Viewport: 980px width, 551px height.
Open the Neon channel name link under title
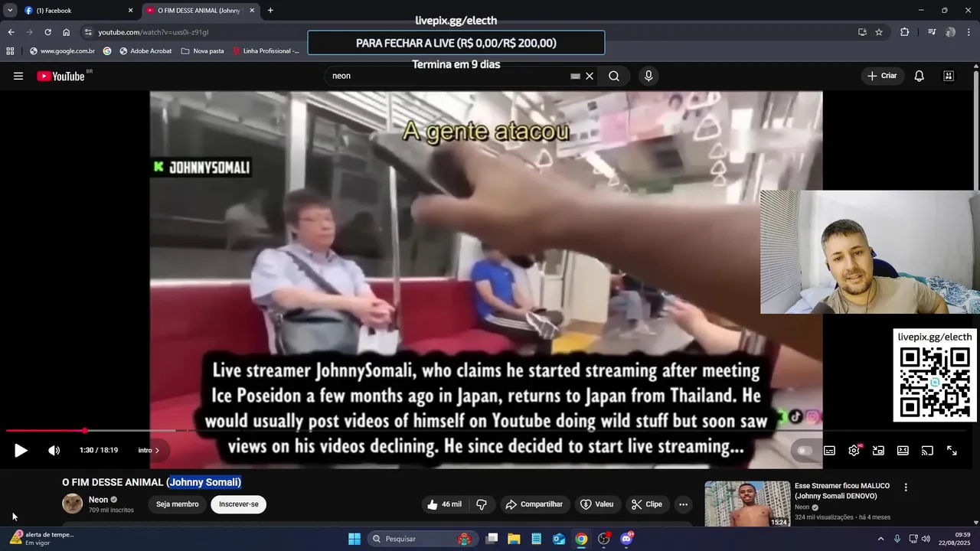[x=98, y=500]
